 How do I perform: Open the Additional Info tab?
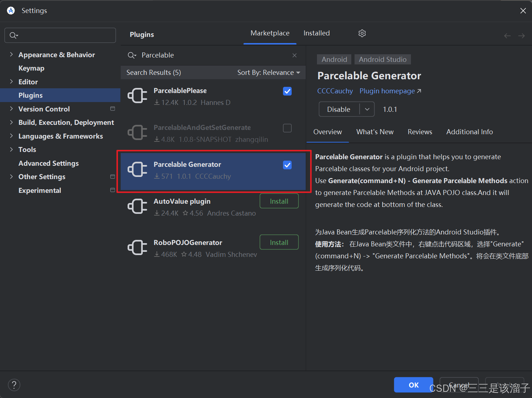point(469,132)
